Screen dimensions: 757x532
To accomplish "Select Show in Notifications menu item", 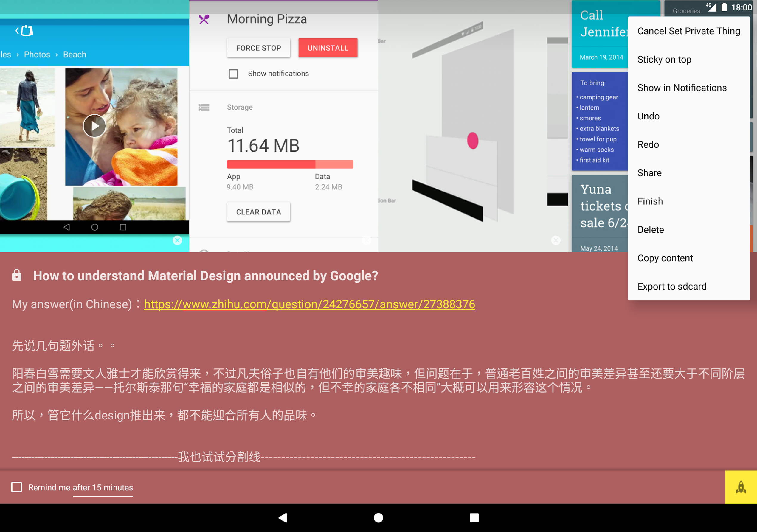I will tap(682, 88).
